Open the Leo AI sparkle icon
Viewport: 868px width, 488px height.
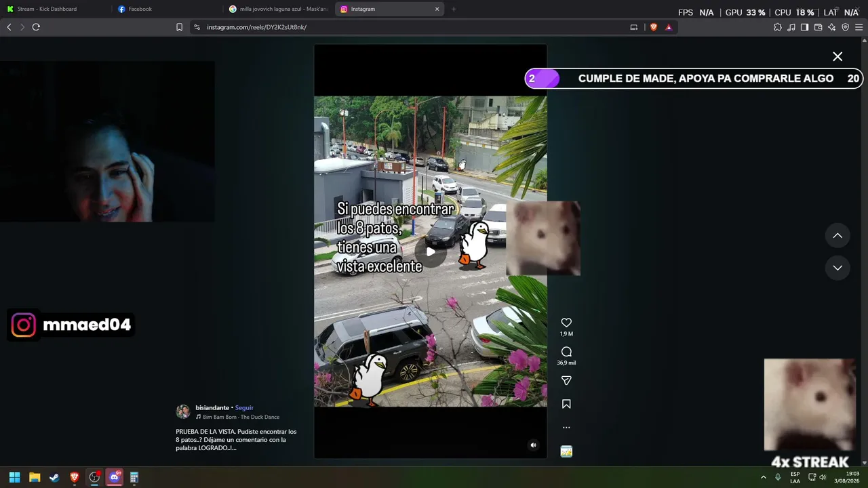[x=831, y=27]
